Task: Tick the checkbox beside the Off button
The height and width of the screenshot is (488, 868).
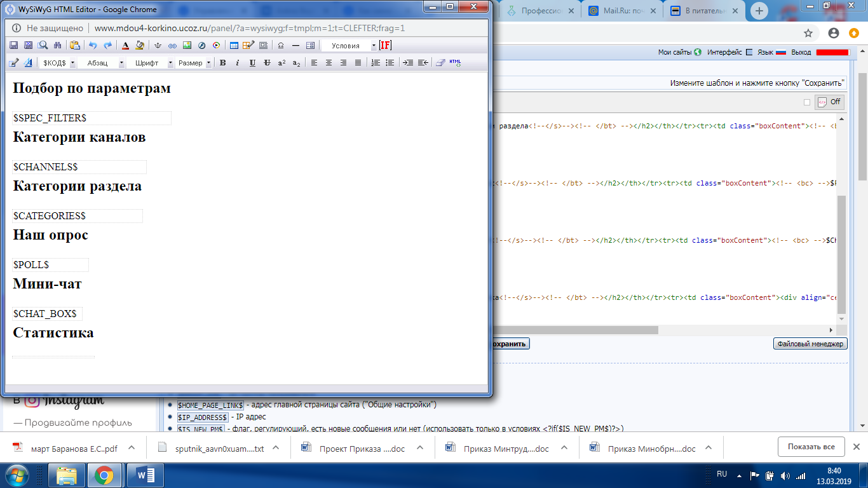Action: [x=807, y=102]
